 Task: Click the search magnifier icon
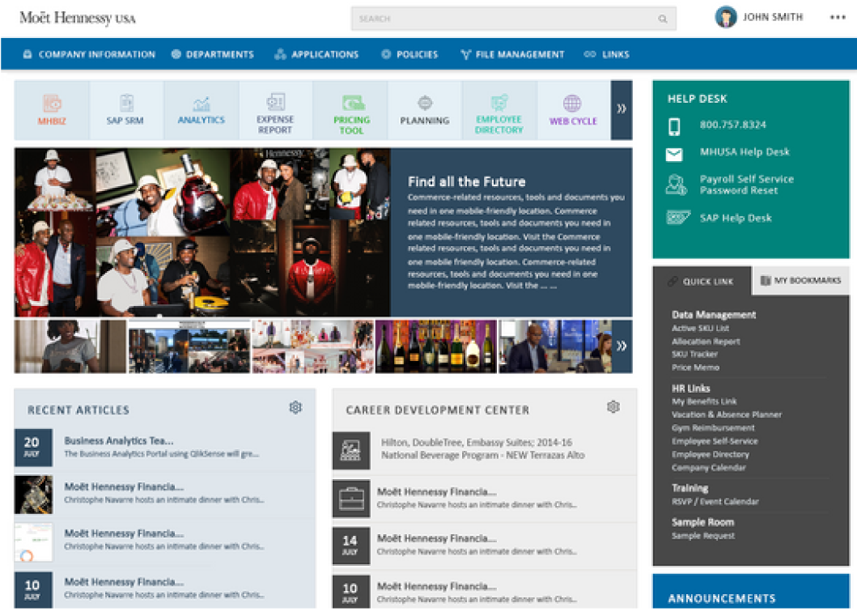pos(663,19)
